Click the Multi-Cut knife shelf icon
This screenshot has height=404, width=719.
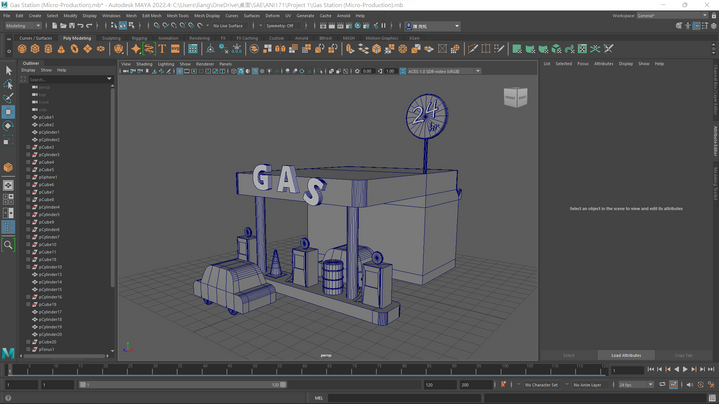coord(473,49)
